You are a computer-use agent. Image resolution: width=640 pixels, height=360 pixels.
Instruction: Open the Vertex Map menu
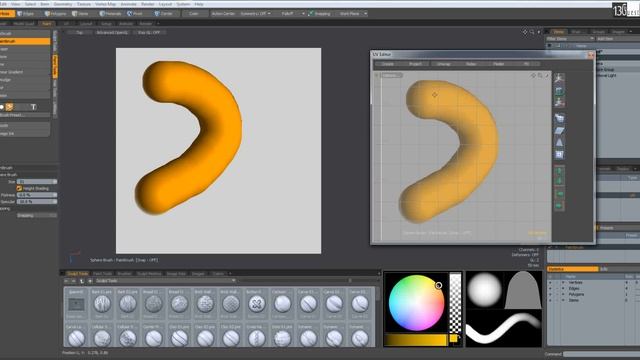tap(105, 4)
